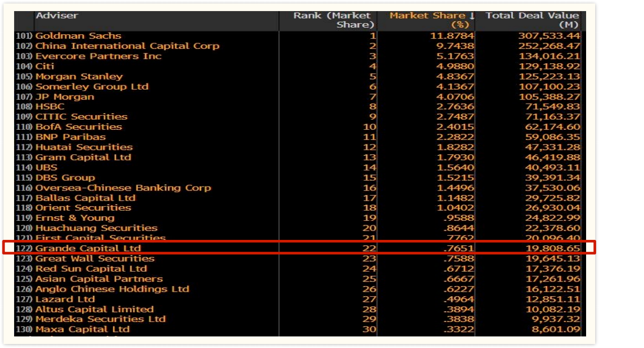This screenshot has height=348, width=644.
Task: Select rank 1 in the Goldman Sachs row
Action: pos(373,36)
